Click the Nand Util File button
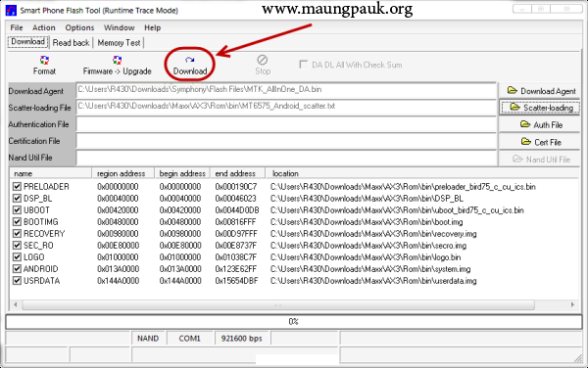 pos(540,160)
